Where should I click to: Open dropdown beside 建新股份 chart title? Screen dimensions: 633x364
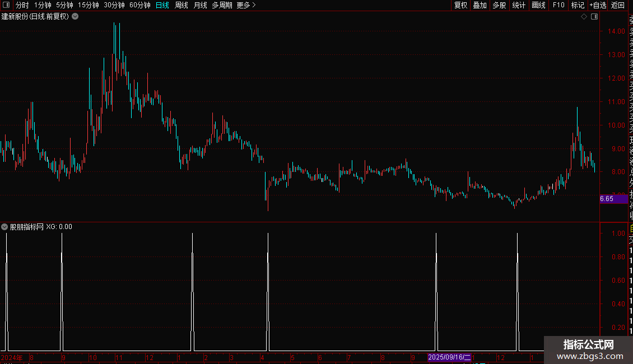[75, 17]
